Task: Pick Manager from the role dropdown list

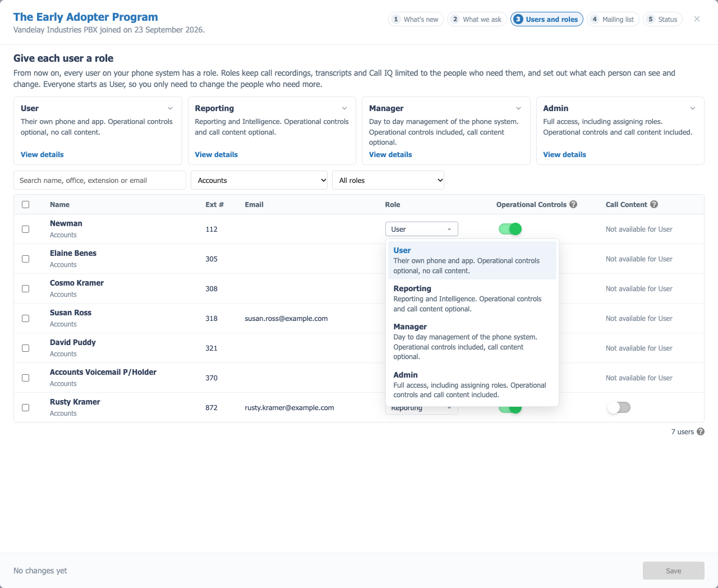Action: [x=472, y=341]
